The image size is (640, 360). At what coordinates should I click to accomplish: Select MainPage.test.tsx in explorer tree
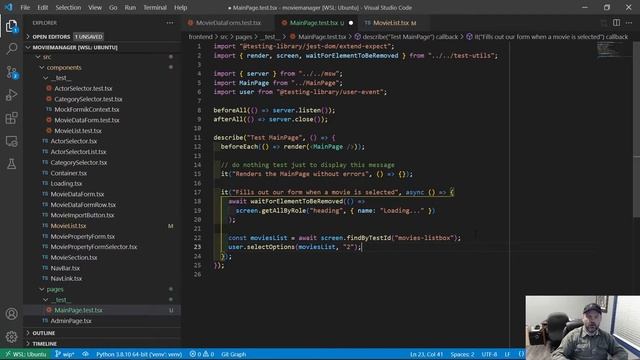pos(78,310)
